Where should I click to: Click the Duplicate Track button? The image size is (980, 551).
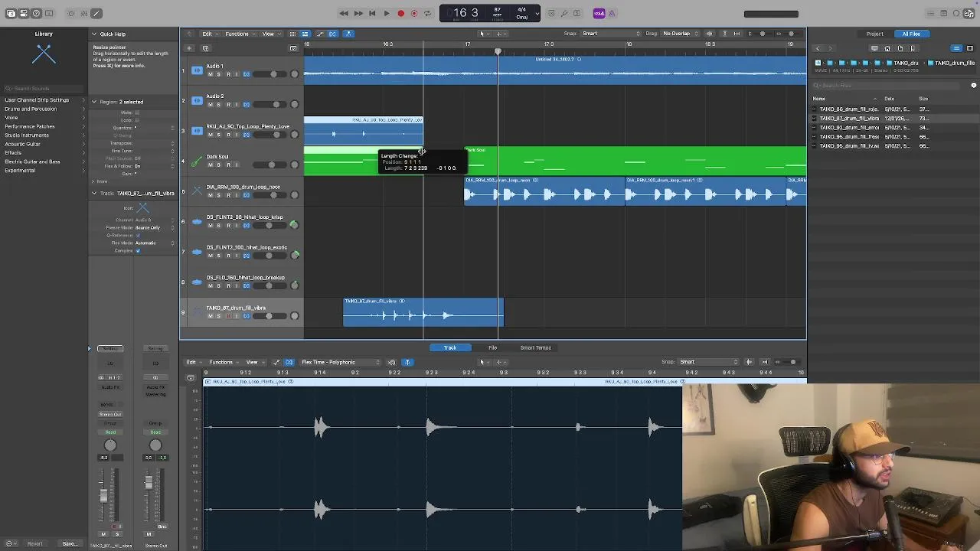click(x=205, y=48)
